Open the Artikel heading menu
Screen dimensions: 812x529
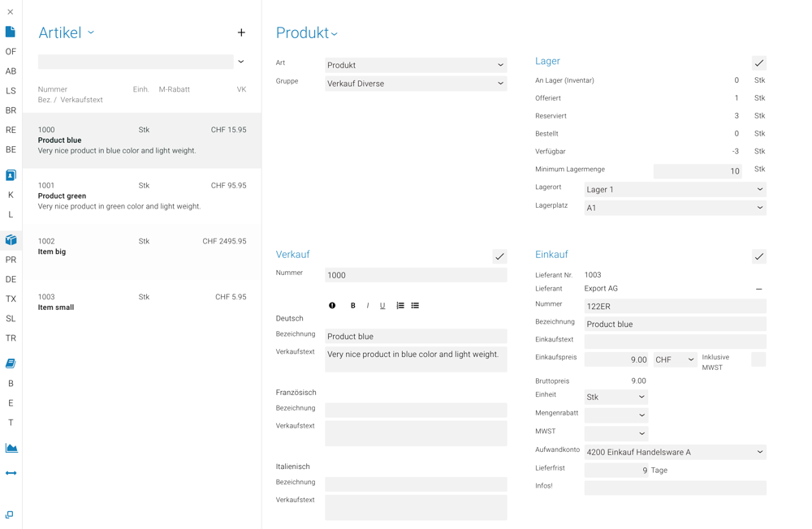coord(67,32)
